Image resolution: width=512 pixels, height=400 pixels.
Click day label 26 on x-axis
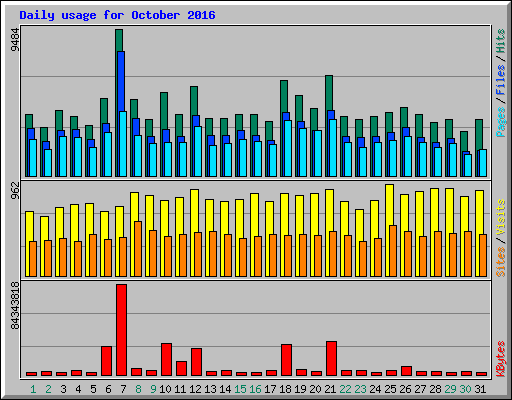click(405, 389)
